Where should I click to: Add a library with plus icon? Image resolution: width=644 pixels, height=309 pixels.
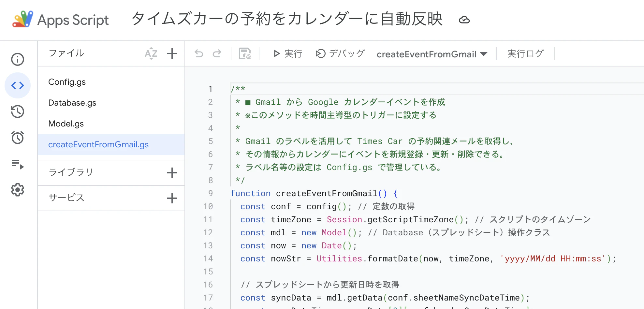[172, 173]
